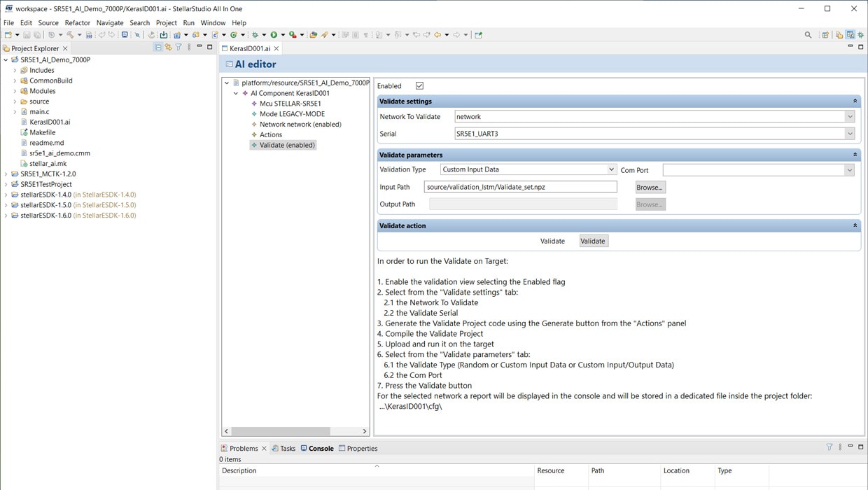Switch to the Console tab
868x490 pixels.
point(321,449)
